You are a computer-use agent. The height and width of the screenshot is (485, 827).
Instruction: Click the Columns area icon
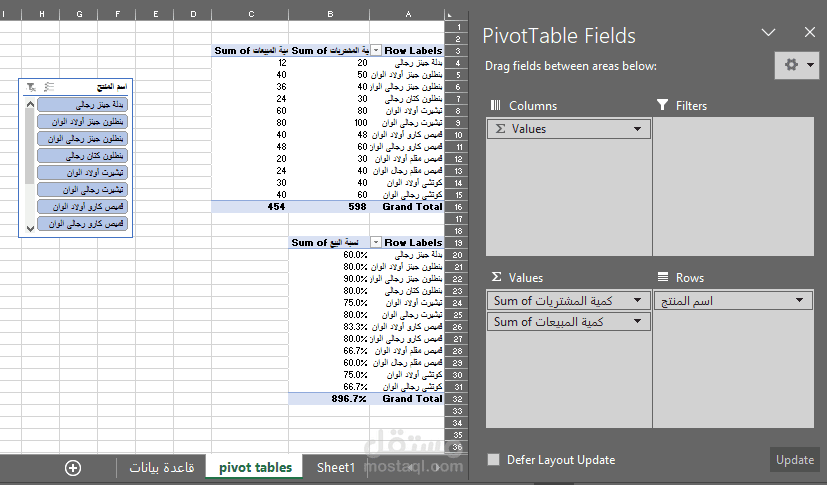click(x=496, y=105)
